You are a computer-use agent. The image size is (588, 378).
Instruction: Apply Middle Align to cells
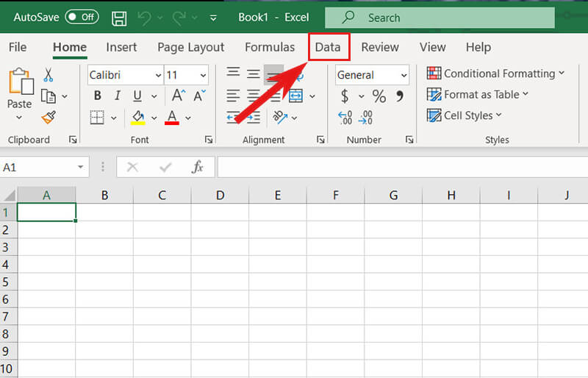[254, 74]
